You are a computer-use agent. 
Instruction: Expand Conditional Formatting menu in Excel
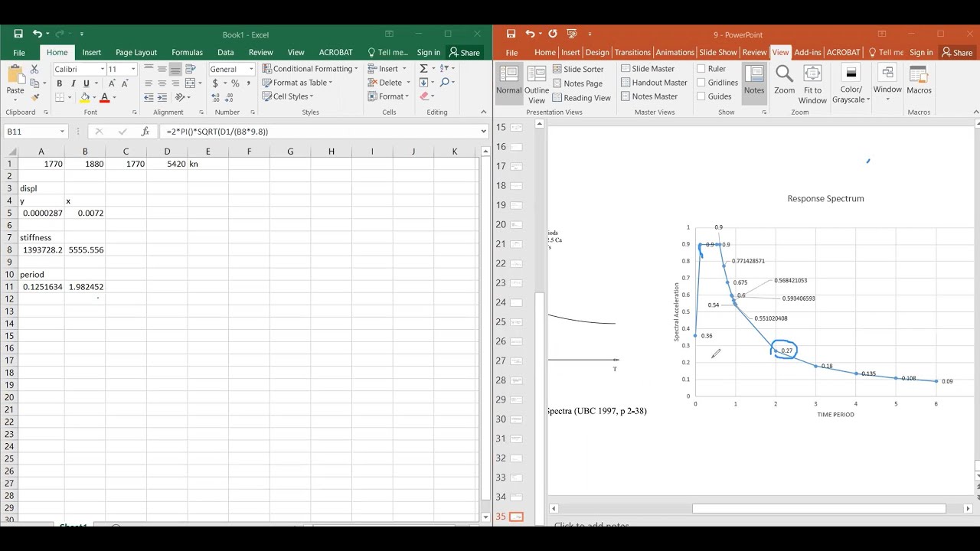click(x=310, y=69)
